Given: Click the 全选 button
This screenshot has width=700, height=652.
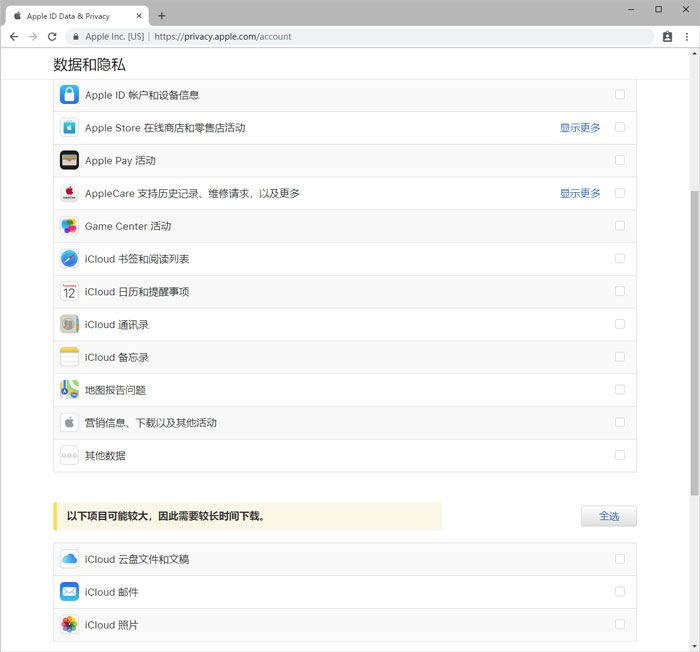Looking at the screenshot, I should 609,516.
